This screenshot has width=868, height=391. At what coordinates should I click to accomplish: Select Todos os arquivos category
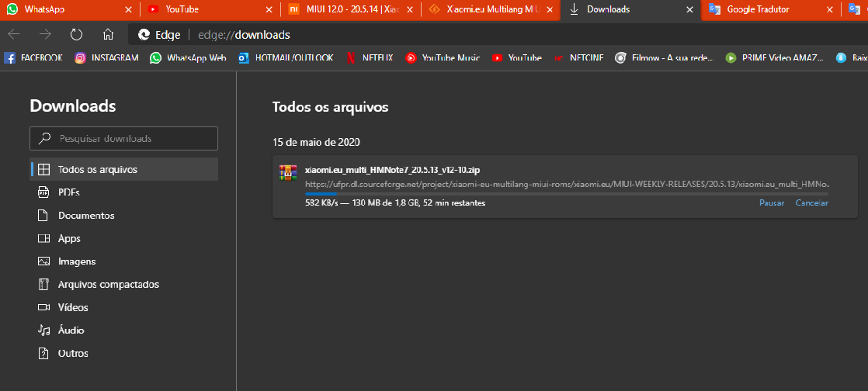pyautogui.click(x=123, y=169)
